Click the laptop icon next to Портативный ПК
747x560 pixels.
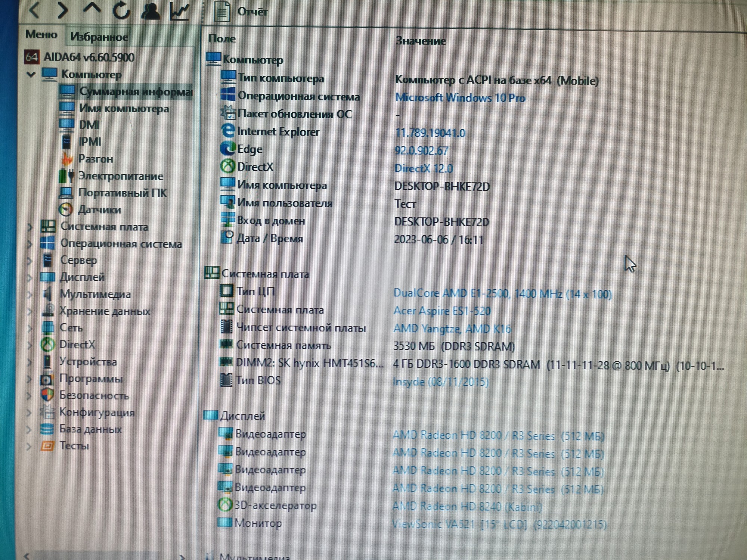tap(66, 192)
